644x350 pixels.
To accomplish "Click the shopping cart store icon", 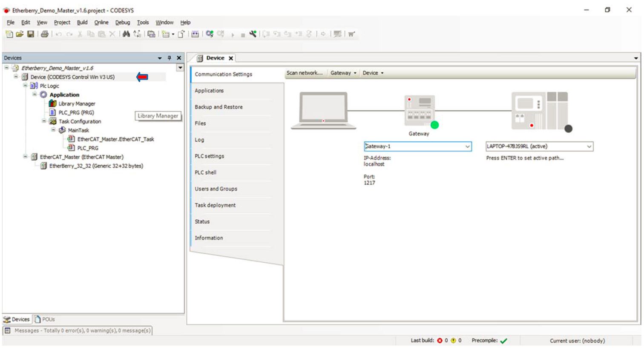I will click(351, 34).
